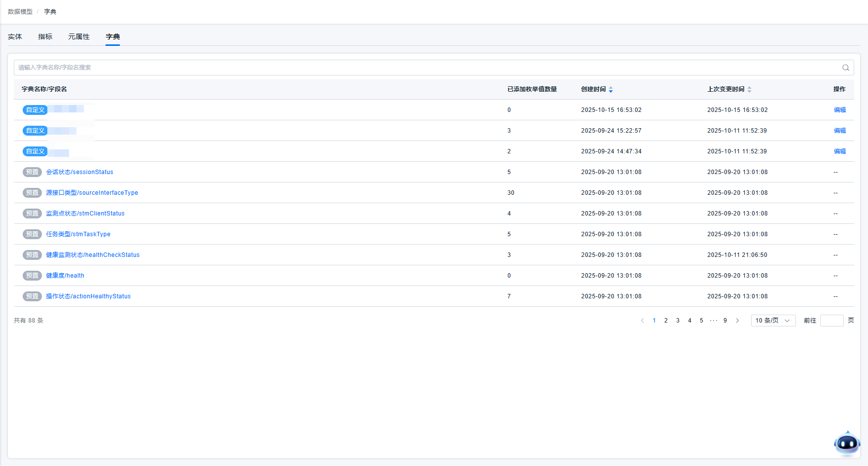This screenshot has height=466, width=868.
Task: Switch to the 指标 tab
Action: click(x=45, y=36)
